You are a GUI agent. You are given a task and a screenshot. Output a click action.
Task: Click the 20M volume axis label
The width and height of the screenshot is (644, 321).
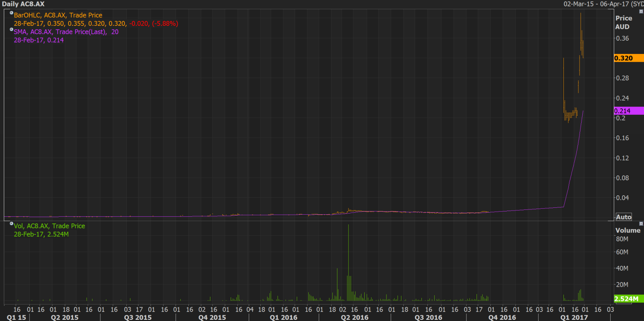622,284
